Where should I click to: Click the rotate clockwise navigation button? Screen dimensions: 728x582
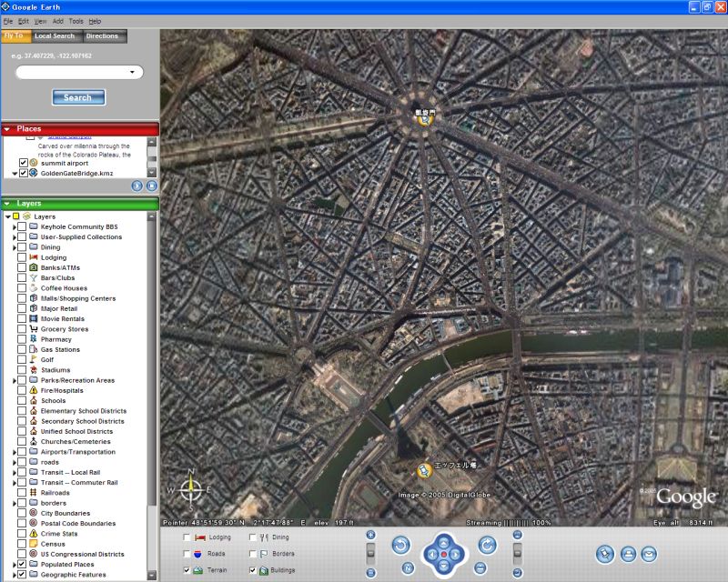[x=488, y=546]
